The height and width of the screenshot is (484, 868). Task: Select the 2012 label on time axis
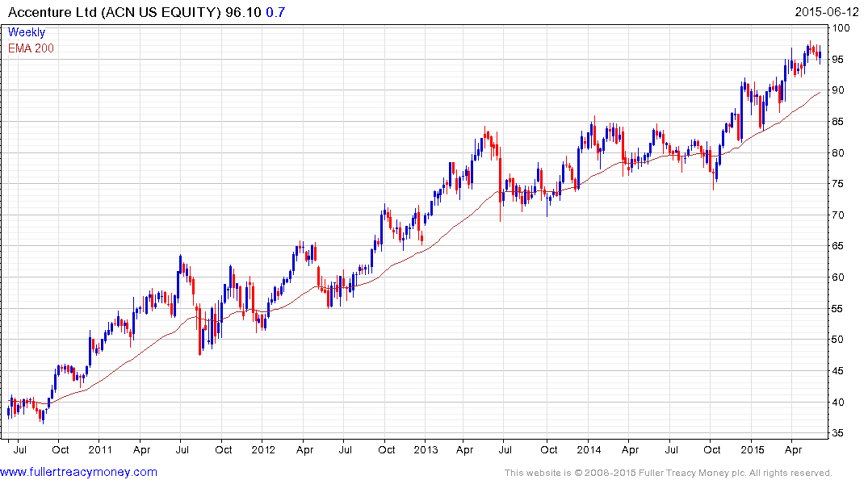(x=263, y=449)
